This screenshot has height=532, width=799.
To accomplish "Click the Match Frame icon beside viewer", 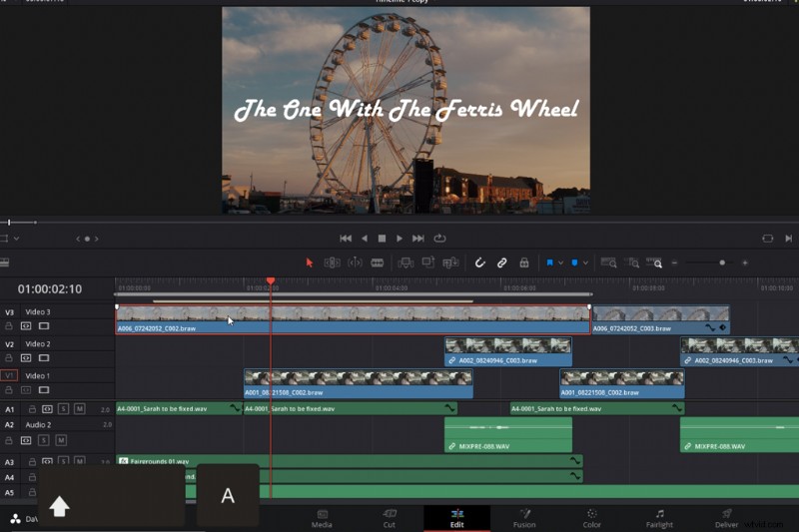I will click(767, 239).
